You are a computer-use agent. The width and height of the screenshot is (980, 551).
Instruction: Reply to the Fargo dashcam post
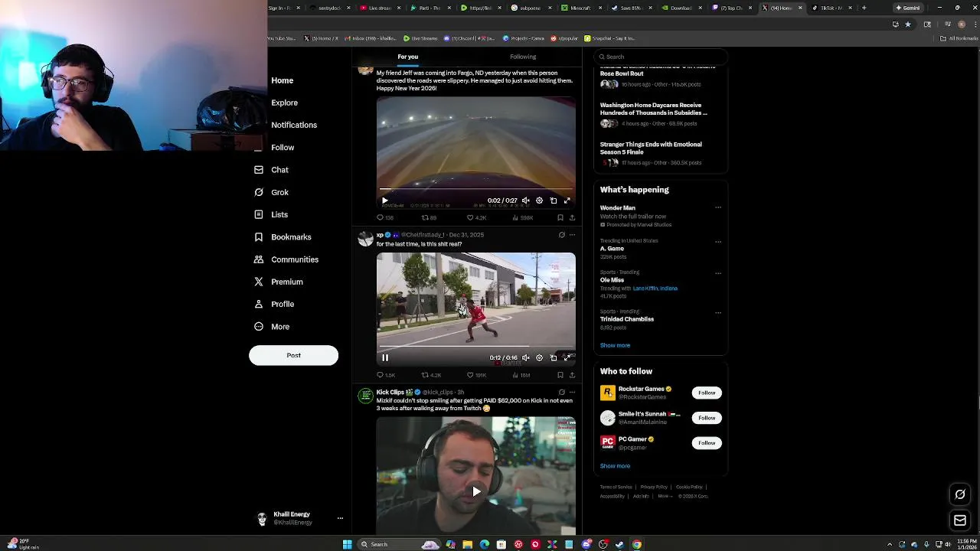(x=384, y=217)
